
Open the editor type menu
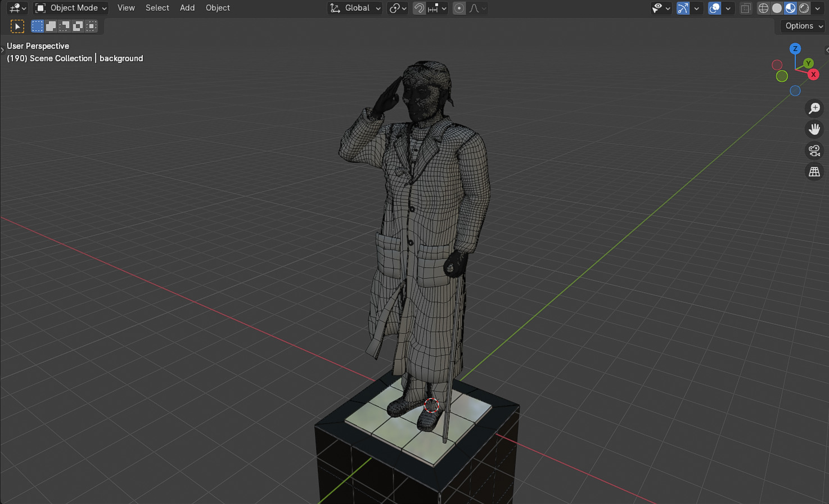(17, 8)
